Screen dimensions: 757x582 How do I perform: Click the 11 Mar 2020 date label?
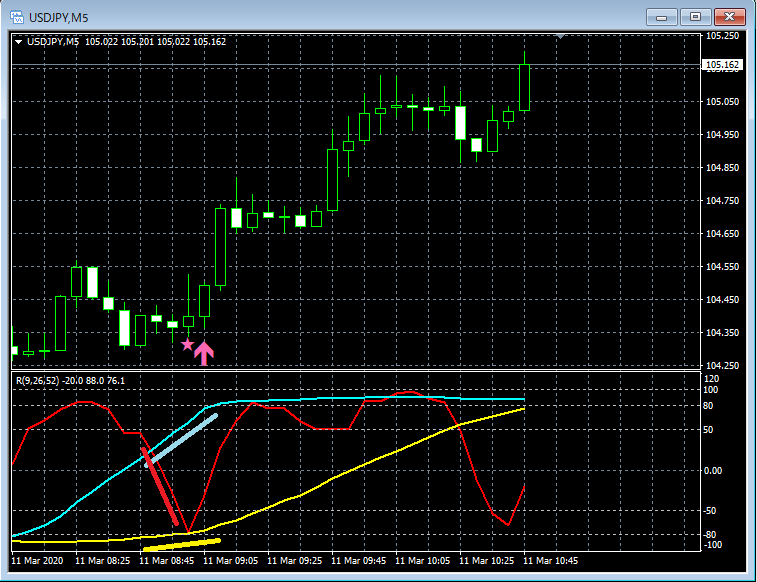(x=37, y=561)
